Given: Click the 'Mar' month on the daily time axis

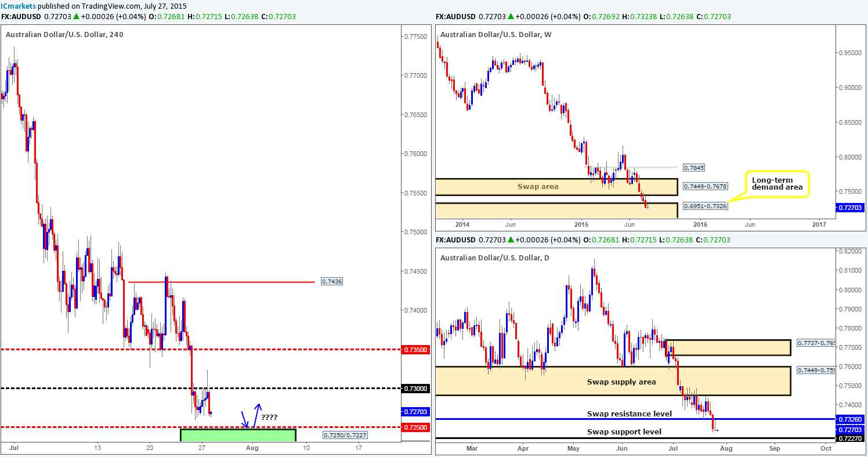Looking at the screenshot, I should (x=472, y=448).
